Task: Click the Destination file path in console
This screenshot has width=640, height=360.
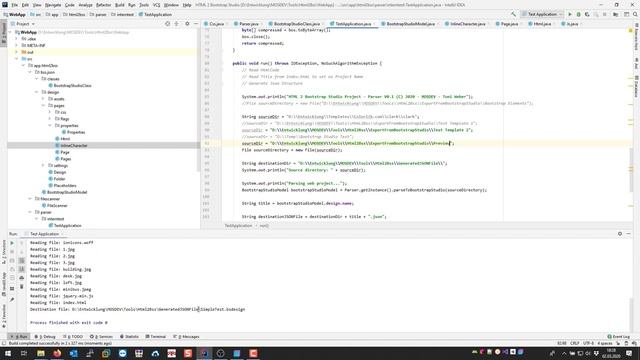Action: [x=159, y=309]
